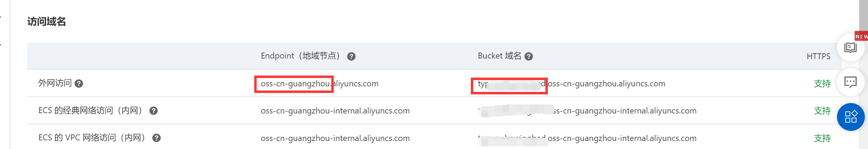Select the oss-cn-guangzhou.aliyuncs.com endpoint text
The image size is (868, 149).
319,84
